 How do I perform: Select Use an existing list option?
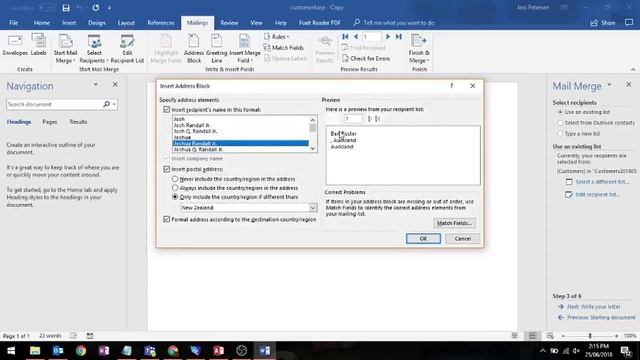point(560,112)
